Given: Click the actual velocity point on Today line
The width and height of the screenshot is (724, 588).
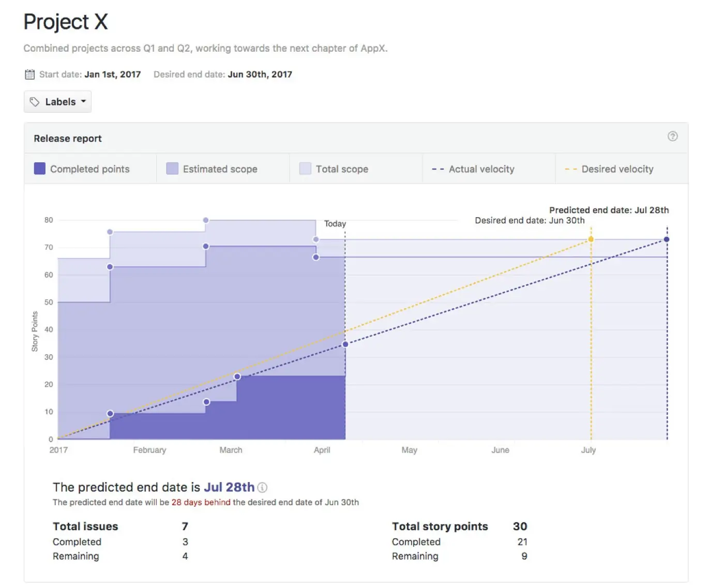Looking at the screenshot, I should tap(345, 344).
